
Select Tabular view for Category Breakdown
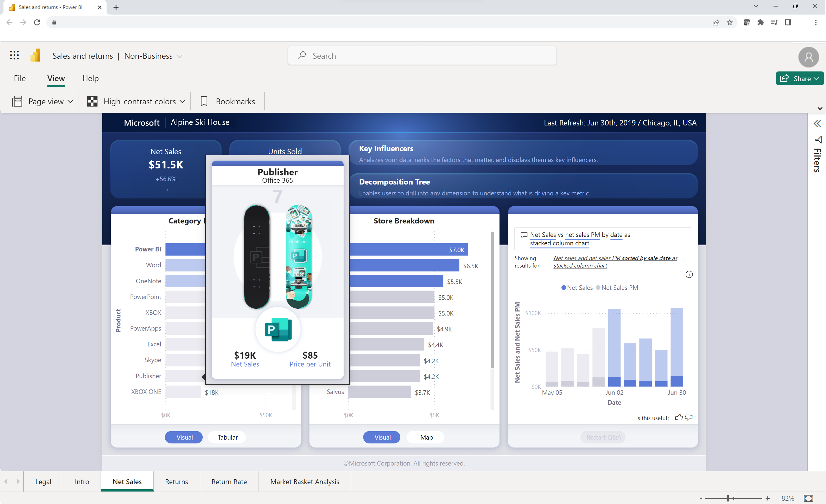click(228, 437)
